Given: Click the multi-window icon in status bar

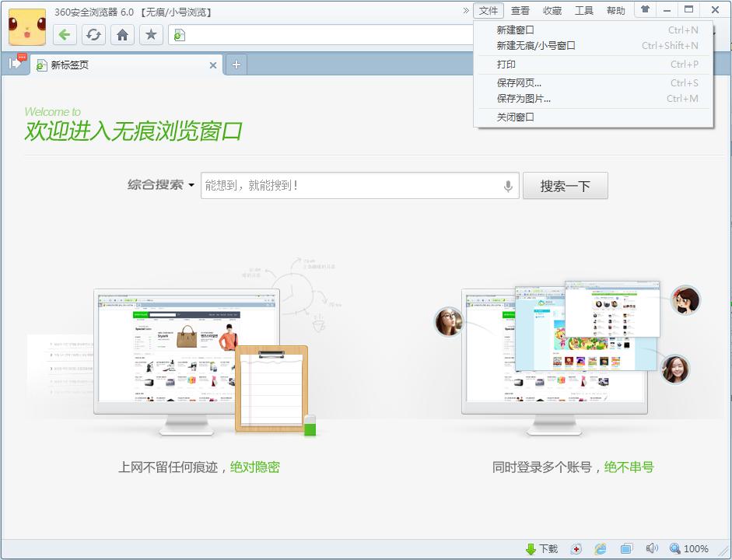Looking at the screenshot, I should 626,549.
